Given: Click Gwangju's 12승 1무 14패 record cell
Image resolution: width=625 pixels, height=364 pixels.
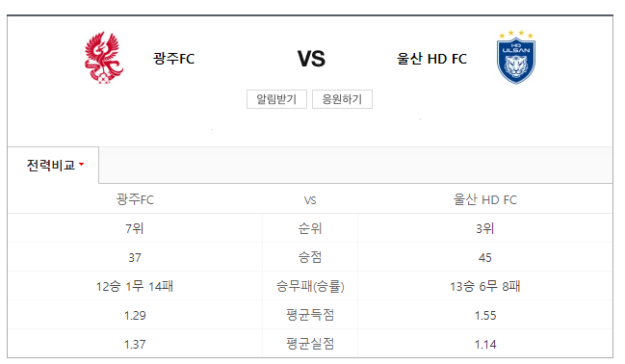Looking at the screenshot, I should click(x=135, y=286).
